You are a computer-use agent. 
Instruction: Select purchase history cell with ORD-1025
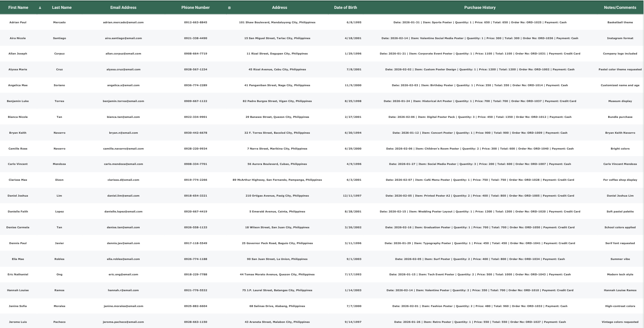(x=480, y=22)
